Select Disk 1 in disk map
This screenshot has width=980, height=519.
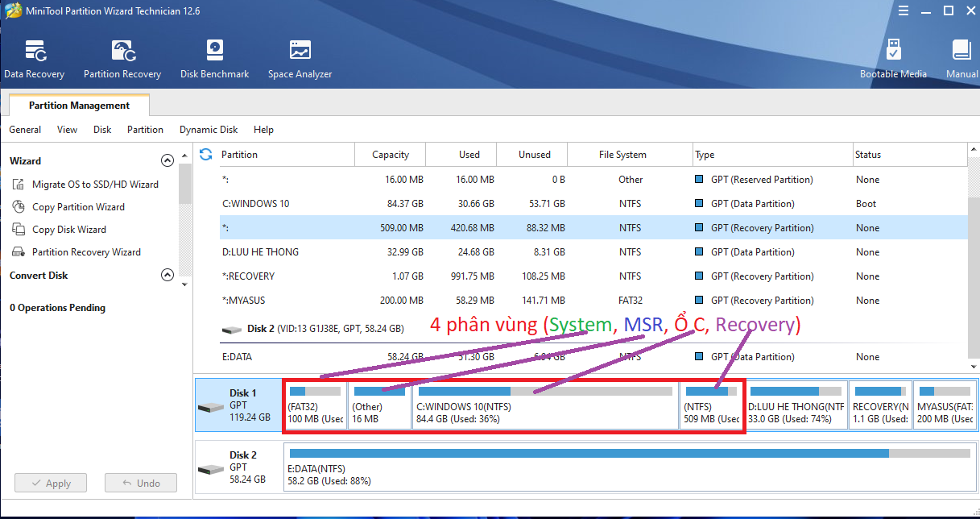(x=238, y=405)
